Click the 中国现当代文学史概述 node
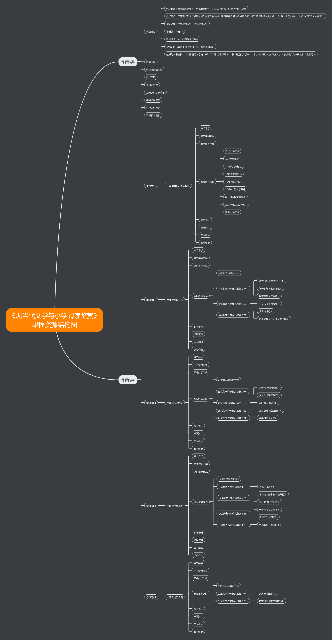The image size is (334, 644). 178,186
